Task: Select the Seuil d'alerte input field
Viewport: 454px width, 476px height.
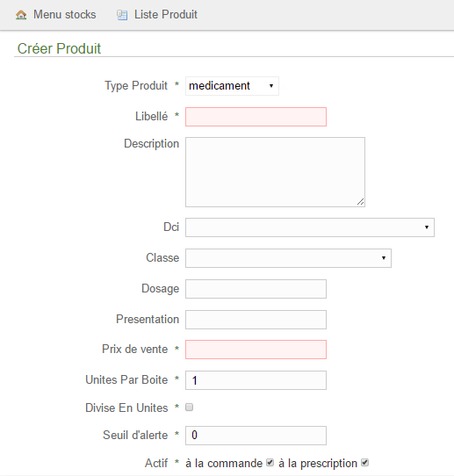Action: point(256,436)
